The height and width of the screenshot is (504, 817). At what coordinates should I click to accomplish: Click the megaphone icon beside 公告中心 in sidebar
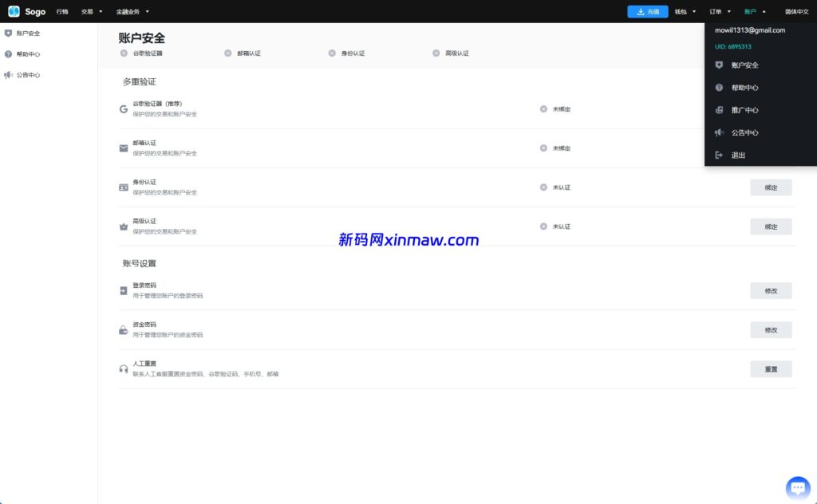point(8,75)
